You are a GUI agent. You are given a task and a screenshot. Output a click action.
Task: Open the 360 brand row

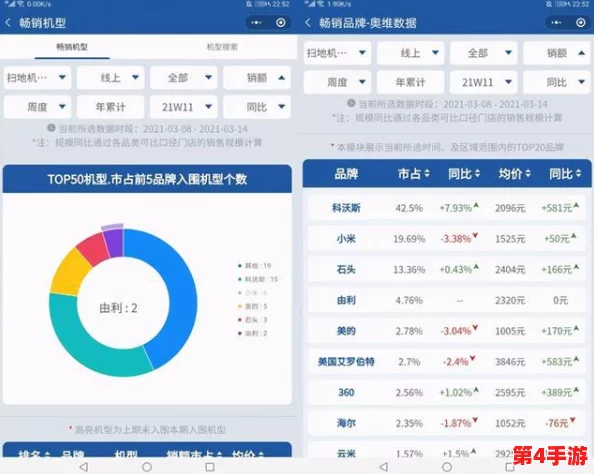(x=447, y=392)
